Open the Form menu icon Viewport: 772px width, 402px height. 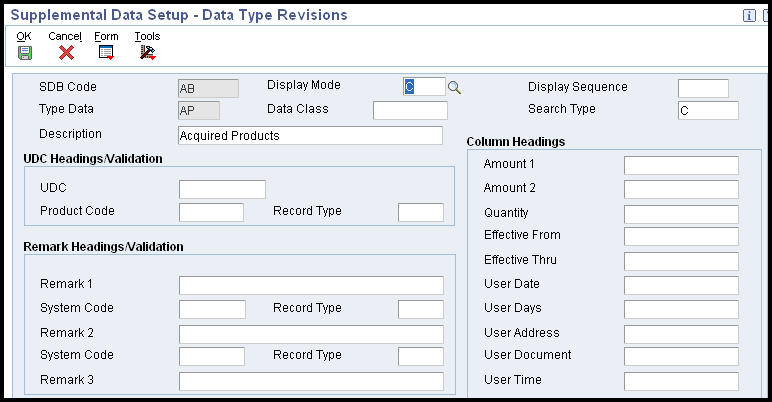[x=106, y=52]
